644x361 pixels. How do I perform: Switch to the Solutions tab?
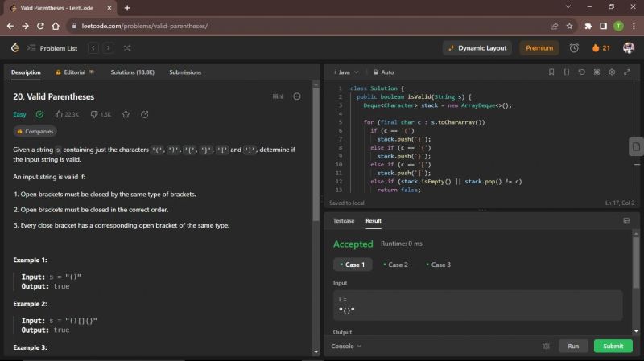[x=132, y=72]
